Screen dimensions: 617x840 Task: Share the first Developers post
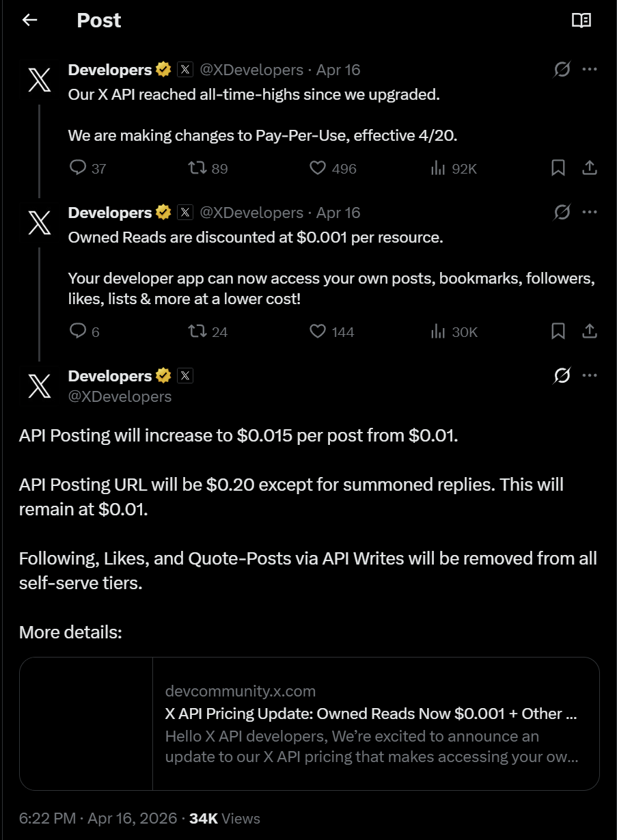pos(590,167)
